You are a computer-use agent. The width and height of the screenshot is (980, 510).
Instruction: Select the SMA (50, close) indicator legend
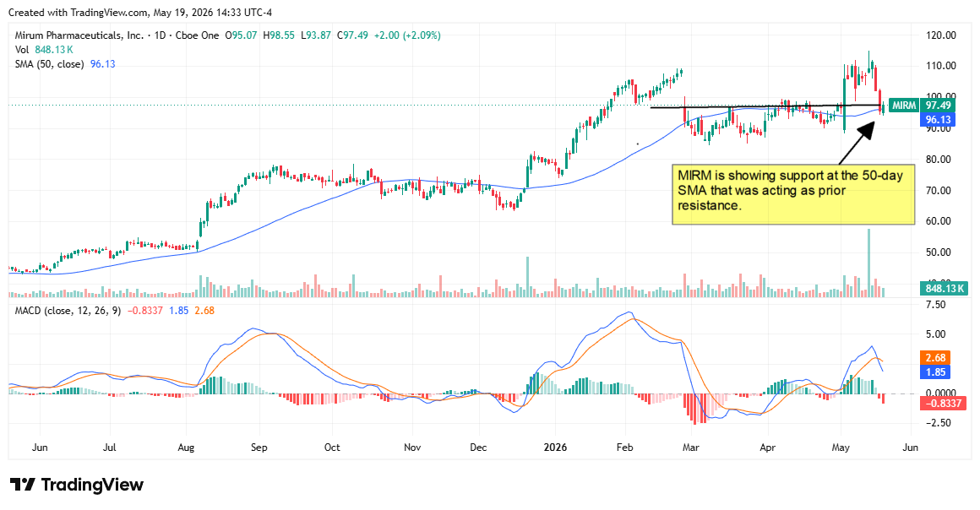pos(49,64)
